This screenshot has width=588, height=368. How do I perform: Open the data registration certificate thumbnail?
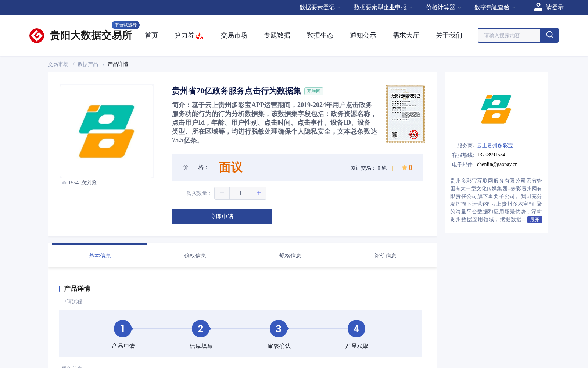point(406,114)
